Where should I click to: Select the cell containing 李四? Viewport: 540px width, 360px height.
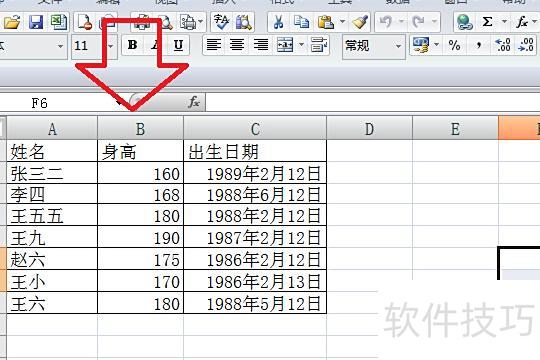pyautogui.click(x=52, y=194)
